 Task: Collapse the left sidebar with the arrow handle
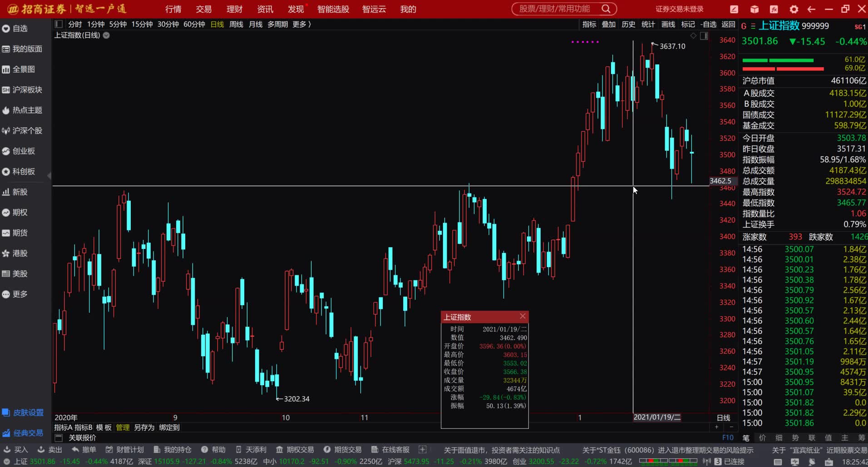[49, 175]
